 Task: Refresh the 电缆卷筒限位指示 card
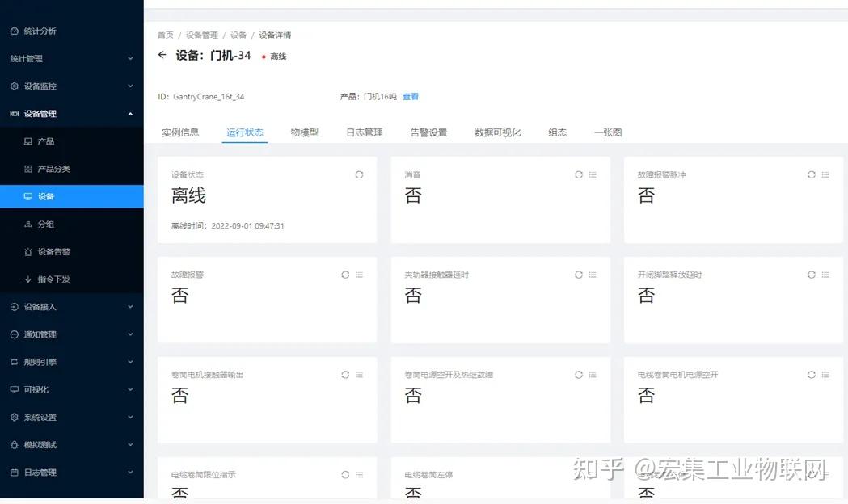click(x=345, y=474)
